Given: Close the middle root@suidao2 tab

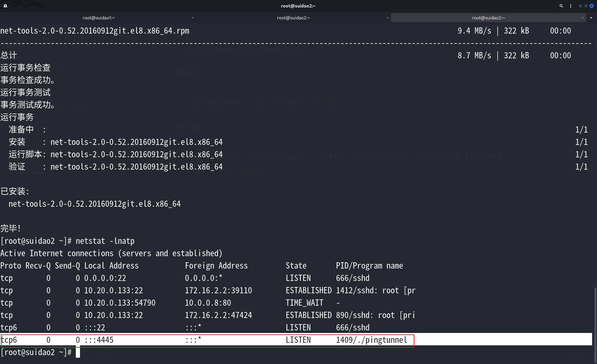Looking at the screenshot, I should click(387, 18).
